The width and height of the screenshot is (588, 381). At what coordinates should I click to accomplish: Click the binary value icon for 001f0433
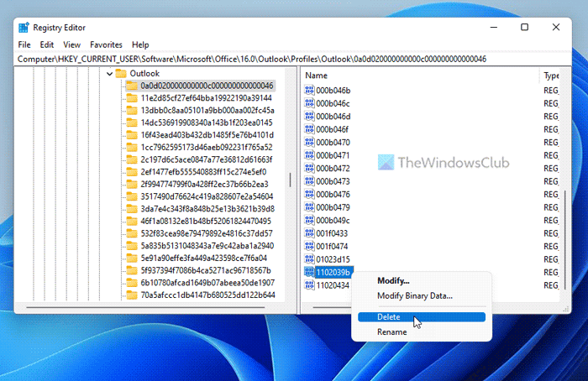(309, 233)
